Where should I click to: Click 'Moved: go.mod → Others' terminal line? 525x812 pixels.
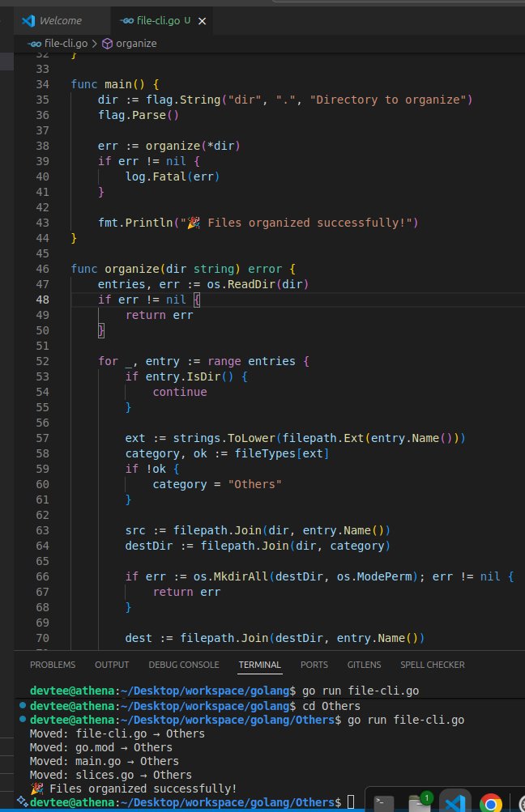point(101,748)
